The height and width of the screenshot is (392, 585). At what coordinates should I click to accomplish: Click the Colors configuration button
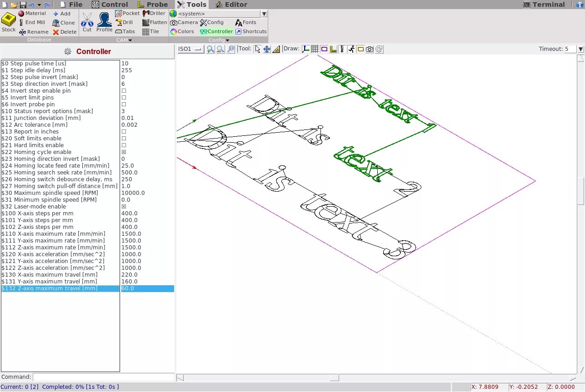coord(182,31)
